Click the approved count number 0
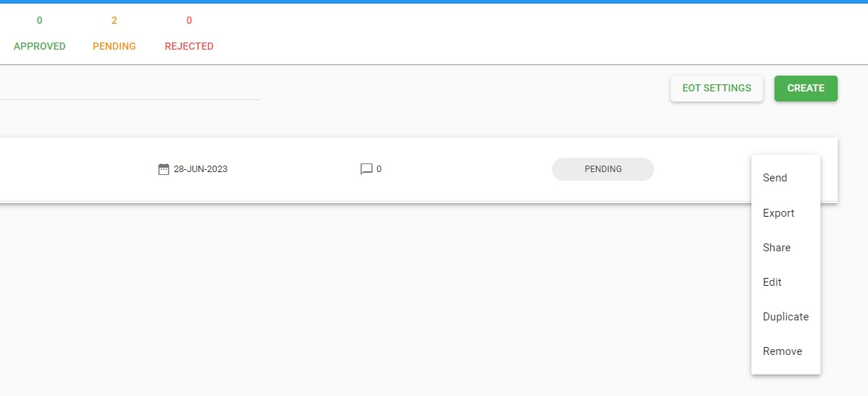The image size is (868, 396). tap(40, 20)
